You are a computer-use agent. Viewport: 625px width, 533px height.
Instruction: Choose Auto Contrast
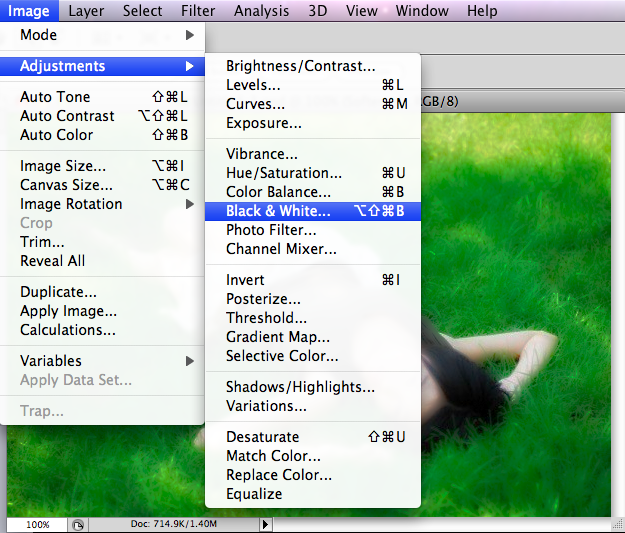click(102, 116)
